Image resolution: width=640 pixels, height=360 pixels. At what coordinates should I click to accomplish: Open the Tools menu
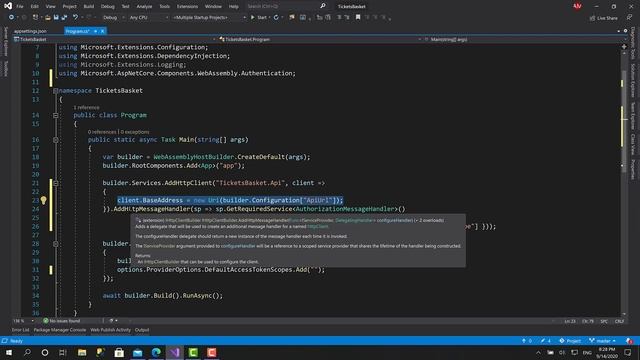point(164,7)
